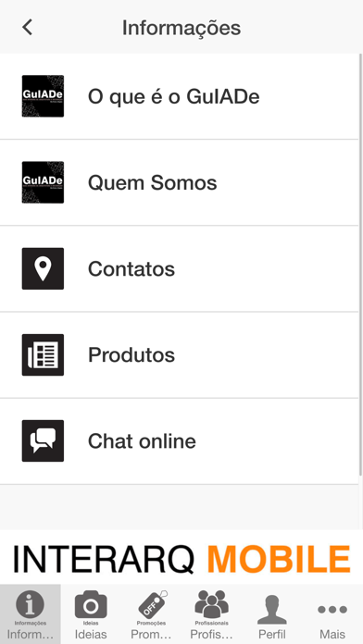Click the newspaper Produtos icon
The image size is (363, 644).
pyautogui.click(x=43, y=355)
